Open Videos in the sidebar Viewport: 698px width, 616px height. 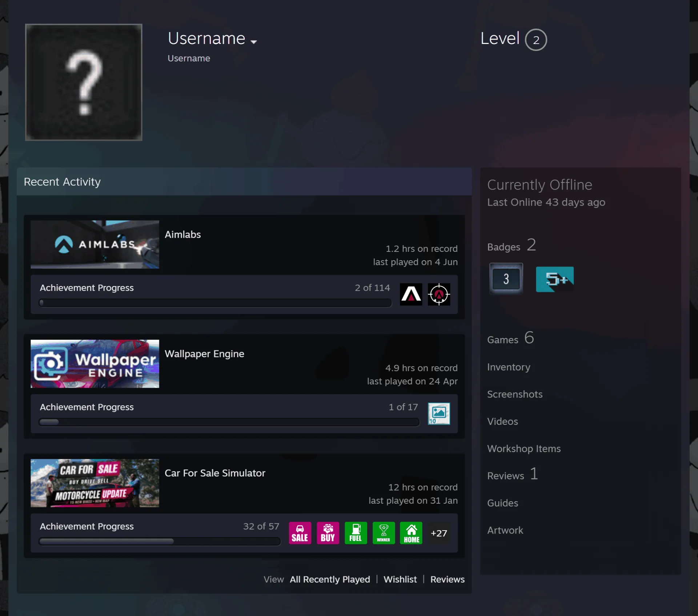[x=502, y=422]
